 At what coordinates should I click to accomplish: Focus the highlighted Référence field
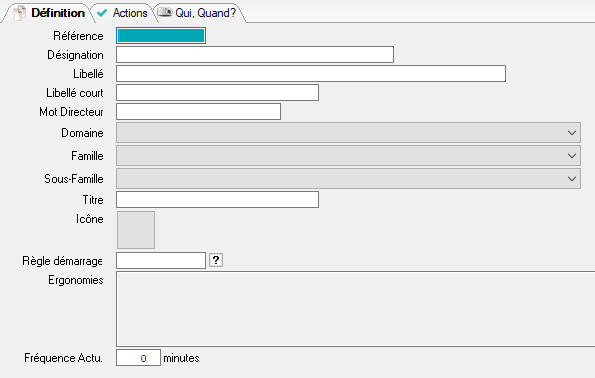click(161, 35)
